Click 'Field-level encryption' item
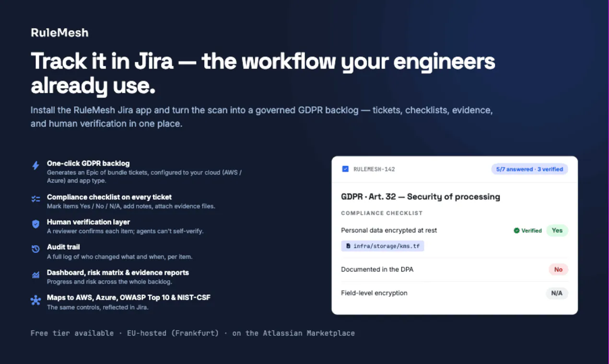Screen dimensions: 609x364 374,293
